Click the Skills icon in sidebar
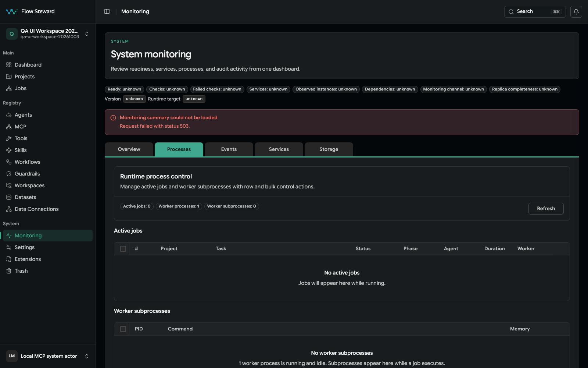 [x=9, y=150]
